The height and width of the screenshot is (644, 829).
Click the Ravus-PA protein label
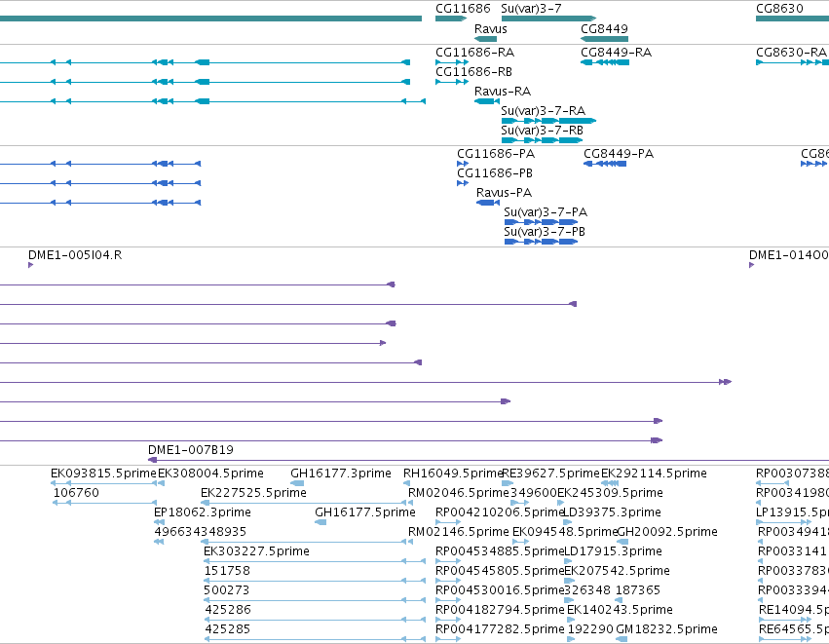504,193
